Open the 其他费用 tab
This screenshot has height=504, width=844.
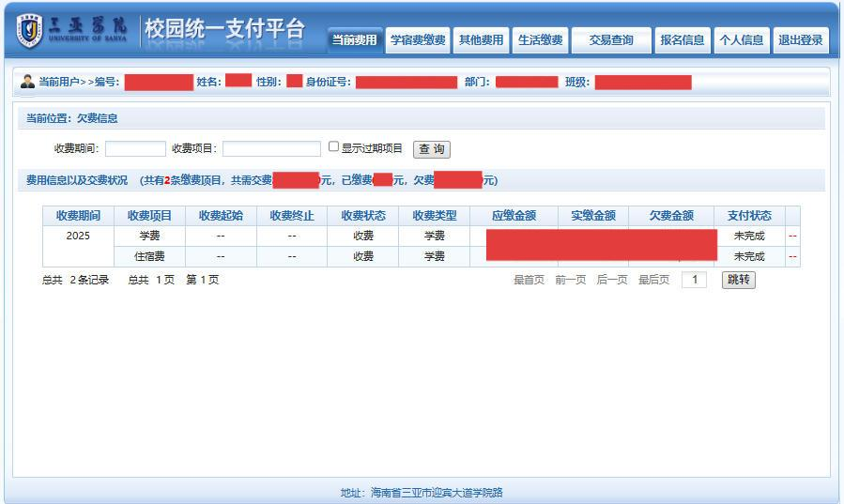[x=481, y=40]
